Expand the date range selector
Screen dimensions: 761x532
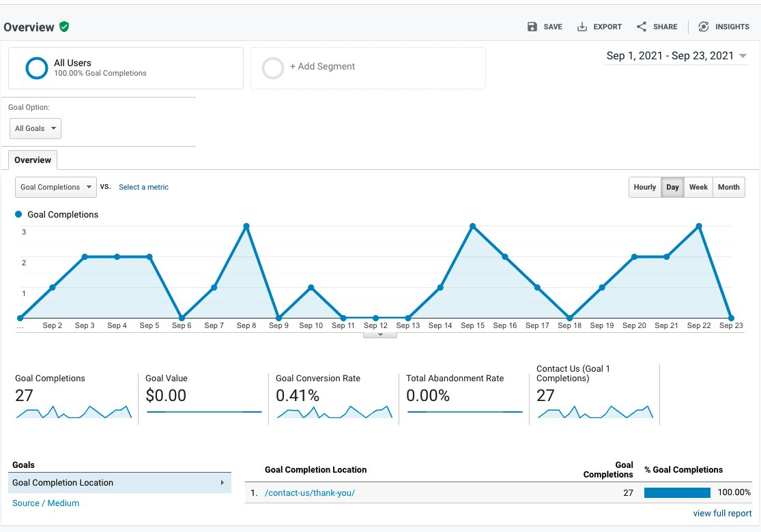click(676, 55)
